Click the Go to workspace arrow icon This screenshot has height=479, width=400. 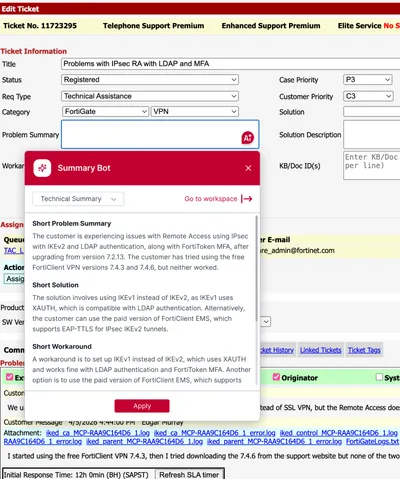click(x=247, y=199)
